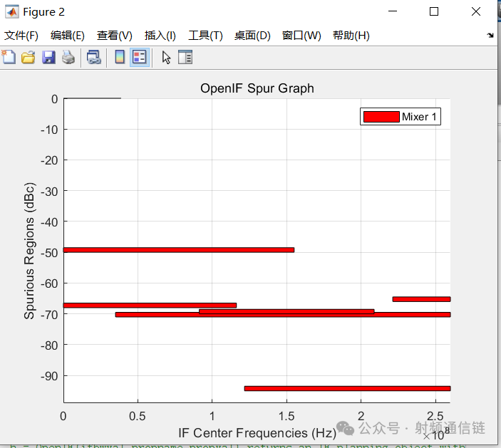Click the Link Plot toolbar icon
Image resolution: width=501 pixels, height=448 pixels.
93,58
